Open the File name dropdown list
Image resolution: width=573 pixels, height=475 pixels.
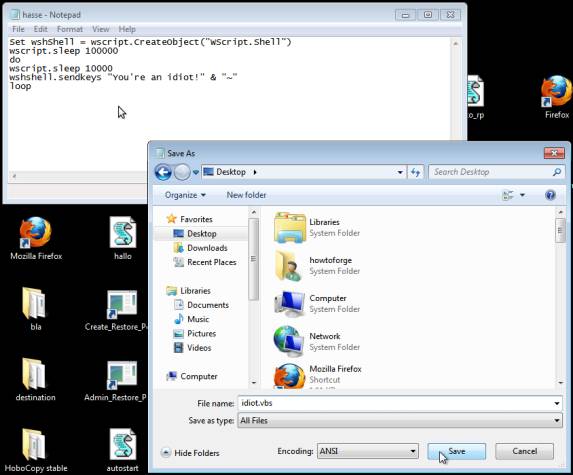point(557,403)
